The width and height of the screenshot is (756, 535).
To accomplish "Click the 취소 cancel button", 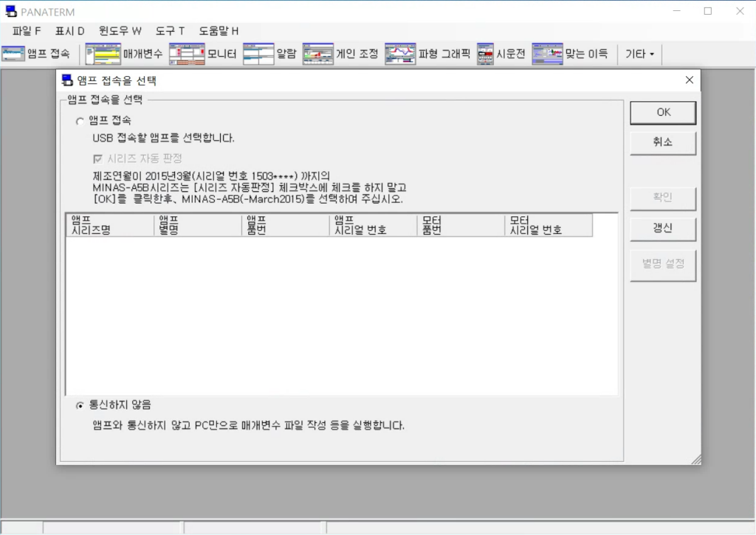I will [x=662, y=142].
